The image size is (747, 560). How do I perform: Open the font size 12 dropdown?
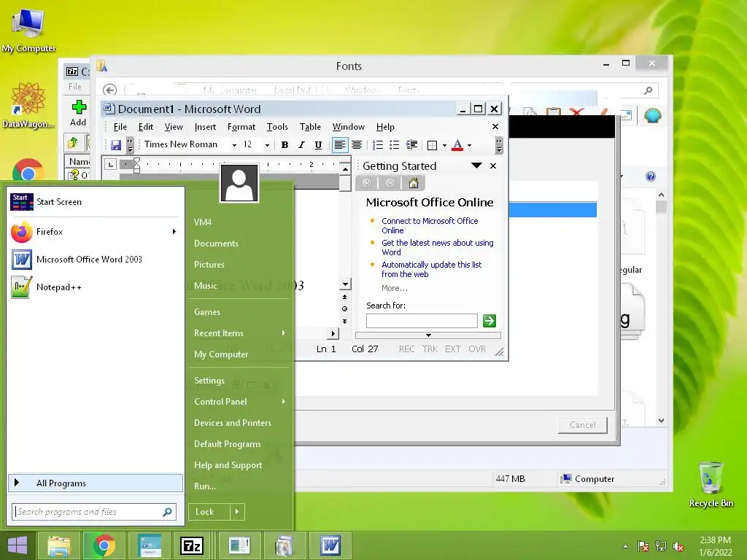pyautogui.click(x=267, y=145)
